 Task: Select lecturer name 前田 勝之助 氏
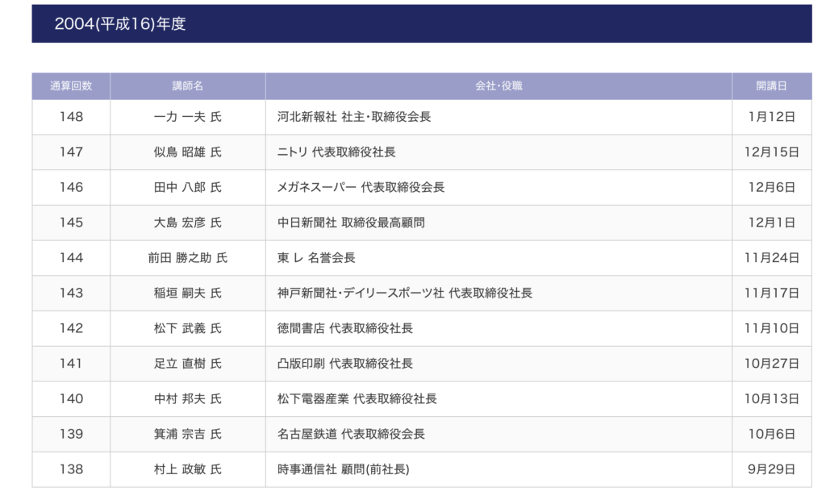point(187,258)
